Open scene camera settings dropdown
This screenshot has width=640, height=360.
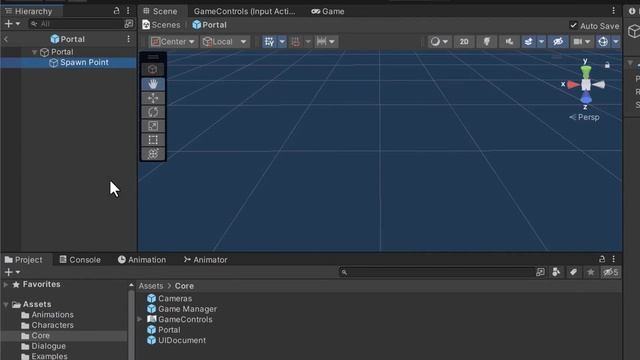[582, 42]
